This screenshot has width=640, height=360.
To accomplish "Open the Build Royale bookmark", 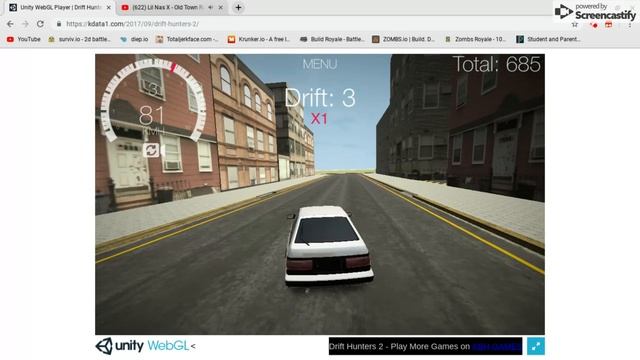I will [x=332, y=39].
